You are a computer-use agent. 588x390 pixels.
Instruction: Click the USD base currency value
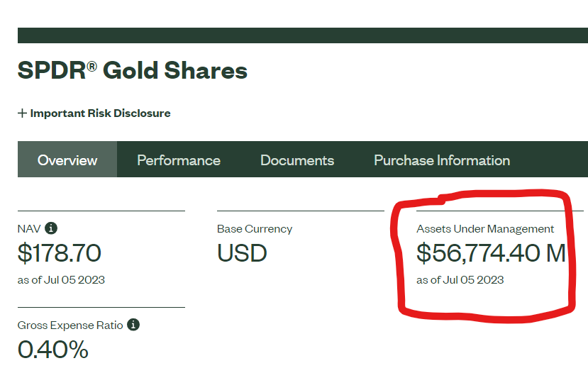pyautogui.click(x=242, y=253)
